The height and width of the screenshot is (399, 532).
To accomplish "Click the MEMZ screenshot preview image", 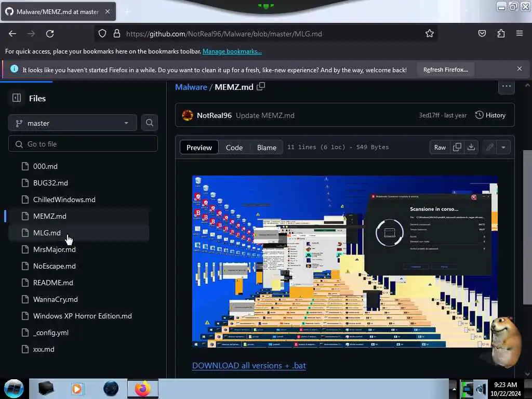I will [345, 261].
